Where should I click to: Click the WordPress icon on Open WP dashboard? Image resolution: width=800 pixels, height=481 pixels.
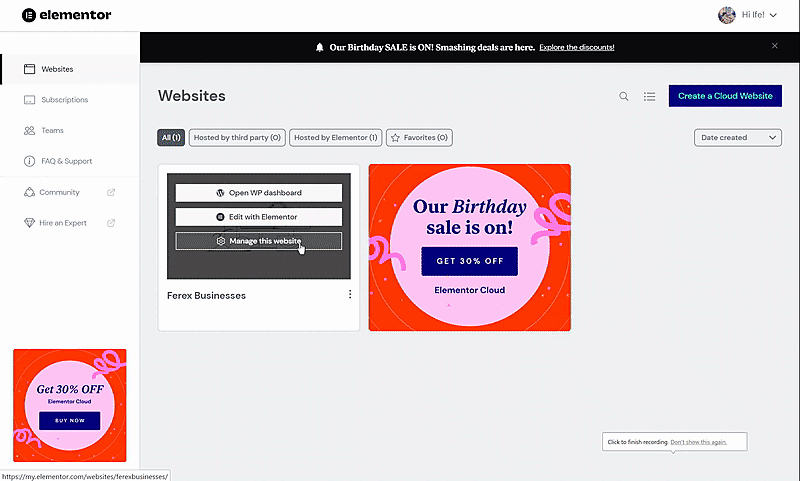pyautogui.click(x=220, y=193)
